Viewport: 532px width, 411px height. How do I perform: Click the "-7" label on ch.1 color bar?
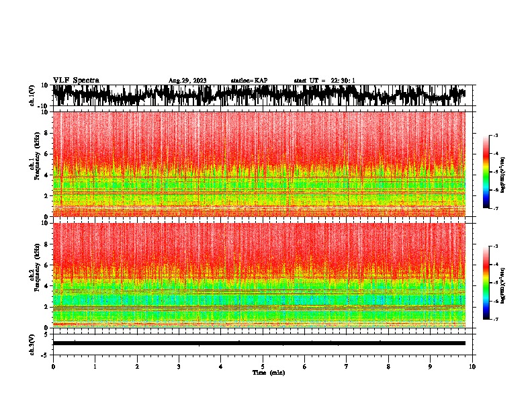pyautogui.click(x=495, y=208)
